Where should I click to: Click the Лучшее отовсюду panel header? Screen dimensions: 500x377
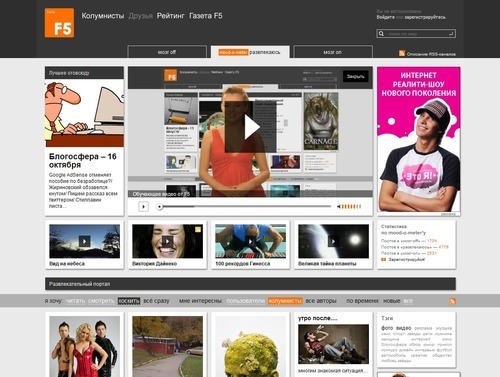[x=84, y=73]
